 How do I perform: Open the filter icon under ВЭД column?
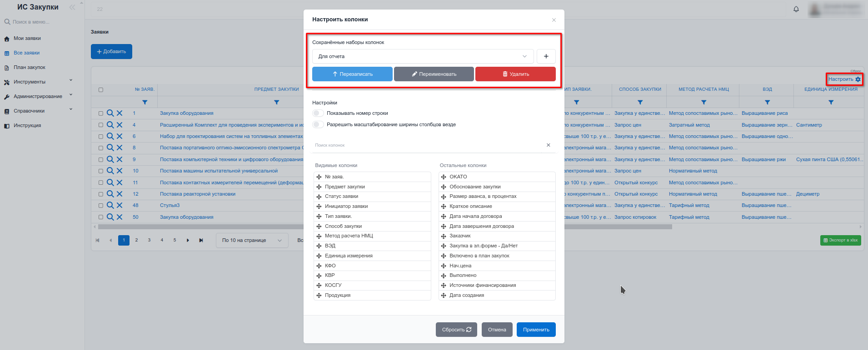[x=767, y=103]
